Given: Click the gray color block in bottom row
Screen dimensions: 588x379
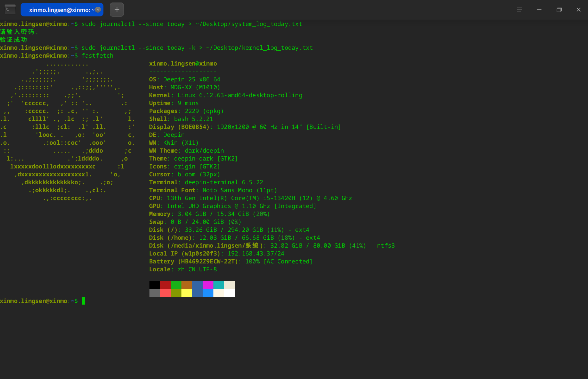Looking at the screenshot, I should point(155,293).
